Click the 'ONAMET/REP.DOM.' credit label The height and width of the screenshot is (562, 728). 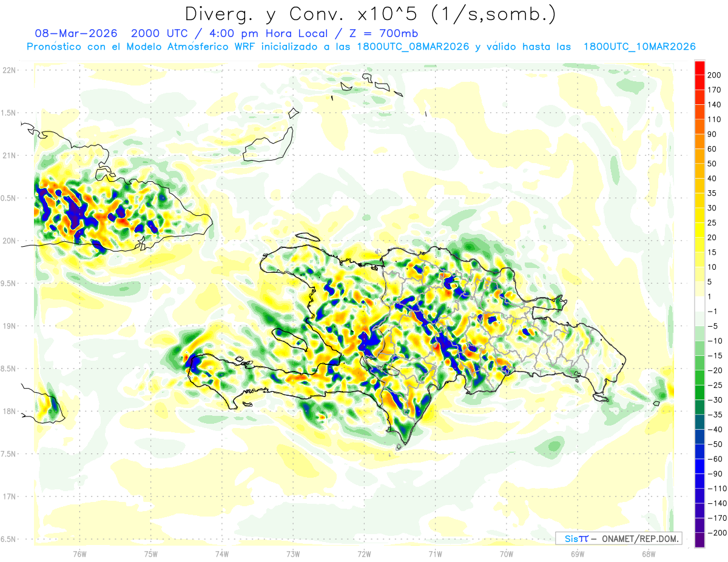click(641, 538)
